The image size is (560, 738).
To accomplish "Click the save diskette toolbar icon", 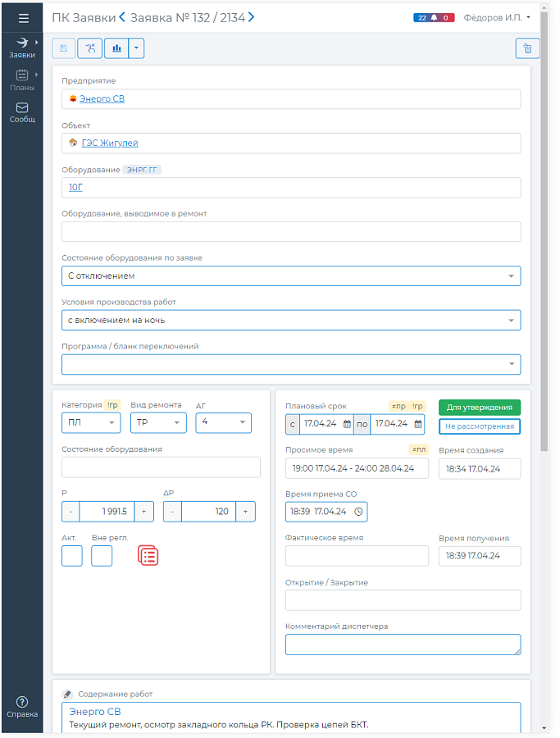I will [x=63, y=48].
